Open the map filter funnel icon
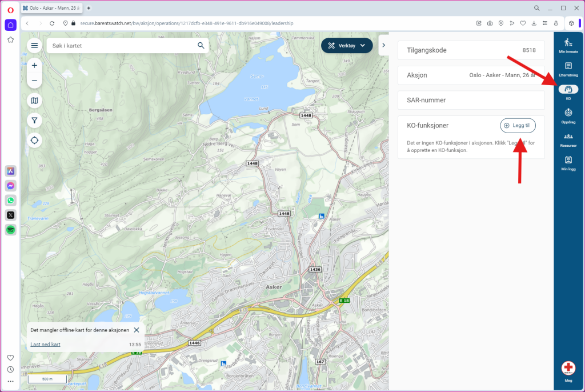This screenshot has width=585, height=392. point(35,121)
